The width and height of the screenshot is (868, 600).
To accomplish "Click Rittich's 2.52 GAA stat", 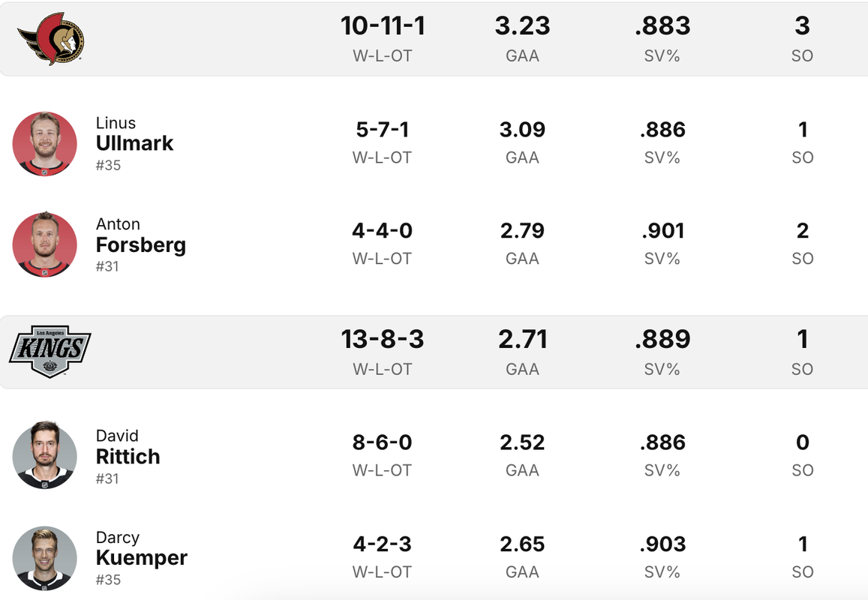I will pyautogui.click(x=523, y=442).
